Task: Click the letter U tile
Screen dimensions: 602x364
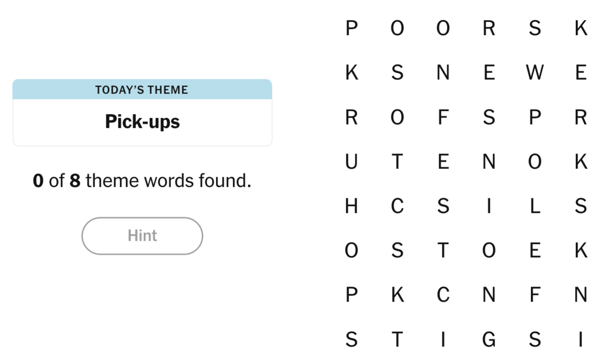Action: (x=352, y=162)
